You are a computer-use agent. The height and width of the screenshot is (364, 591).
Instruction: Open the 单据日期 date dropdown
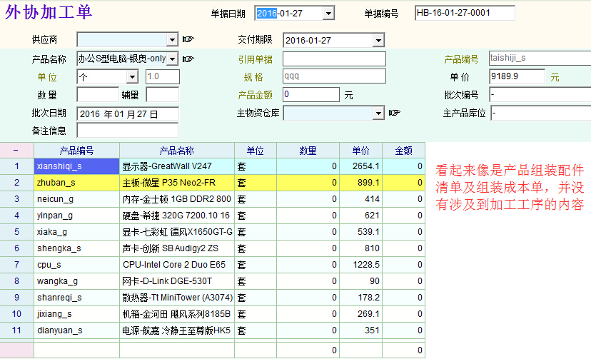[328, 14]
